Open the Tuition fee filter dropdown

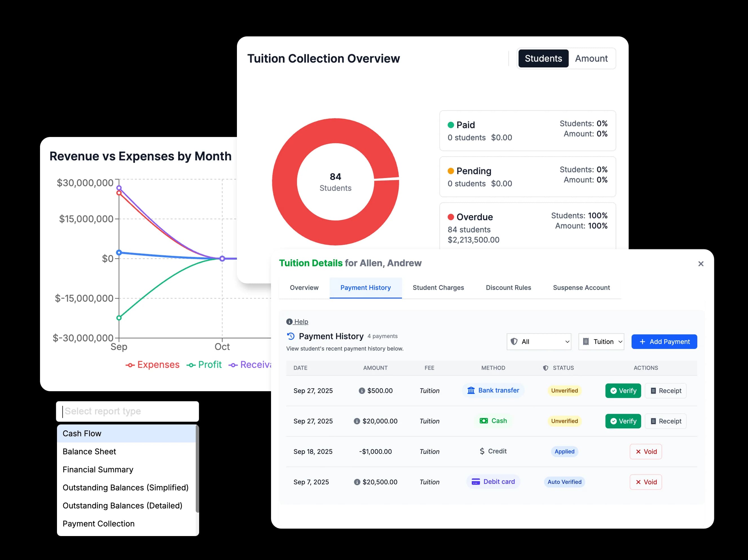click(x=601, y=342)
